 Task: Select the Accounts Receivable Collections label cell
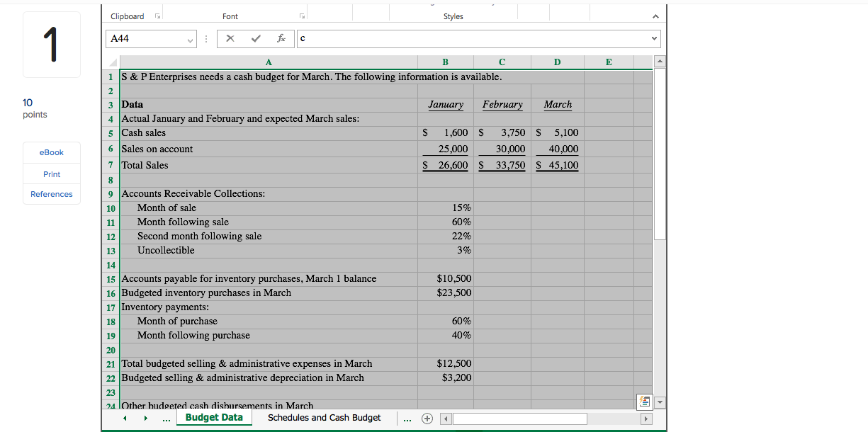[269, 193]
